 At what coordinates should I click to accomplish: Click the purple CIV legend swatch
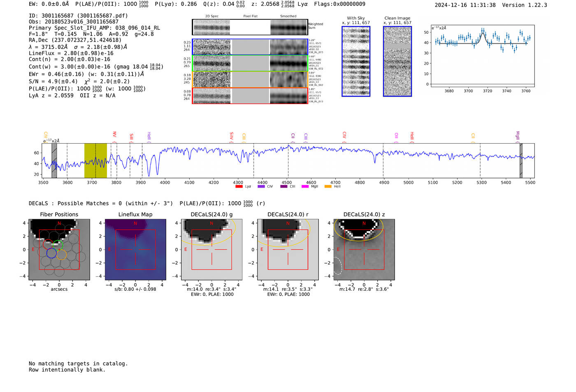[x=261, y=187]
